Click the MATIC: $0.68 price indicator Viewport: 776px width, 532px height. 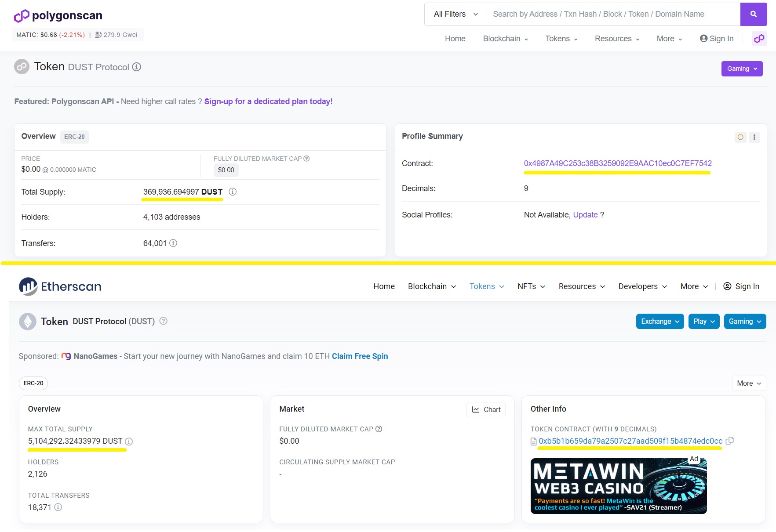click(50, 35)
